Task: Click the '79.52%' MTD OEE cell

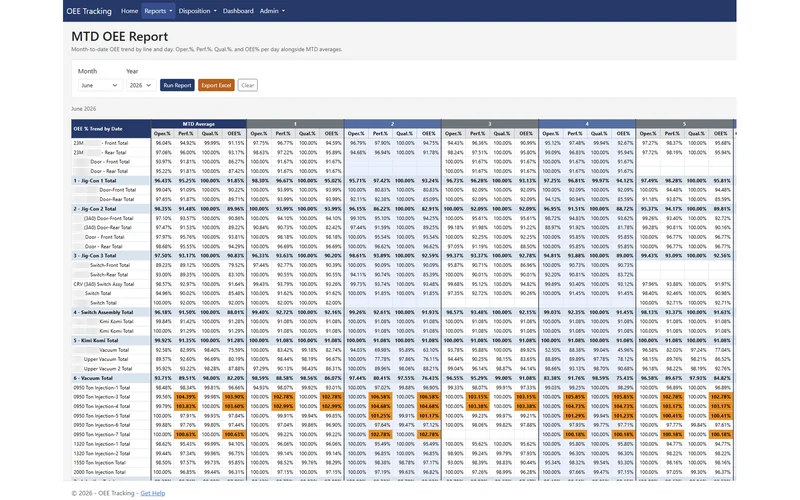Action: coord(234,265)
